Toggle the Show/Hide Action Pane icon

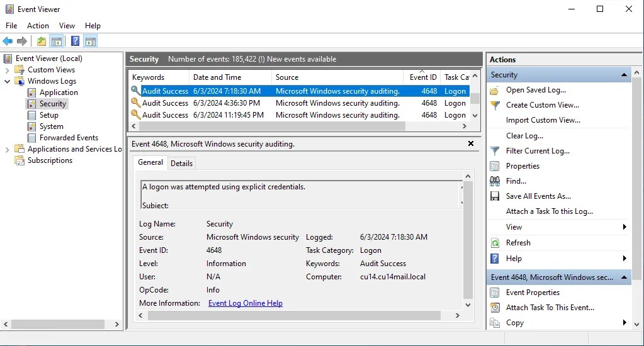pos(91,41)
